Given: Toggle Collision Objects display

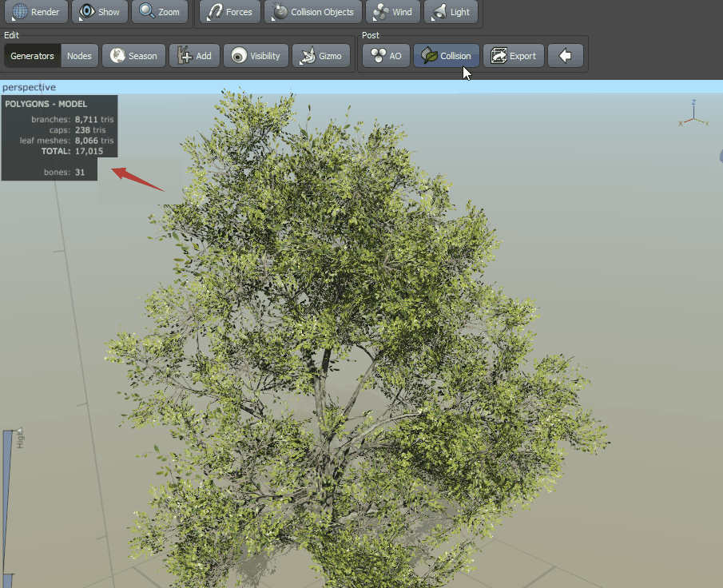Looking at the screenshot, I should pos(313,11).
